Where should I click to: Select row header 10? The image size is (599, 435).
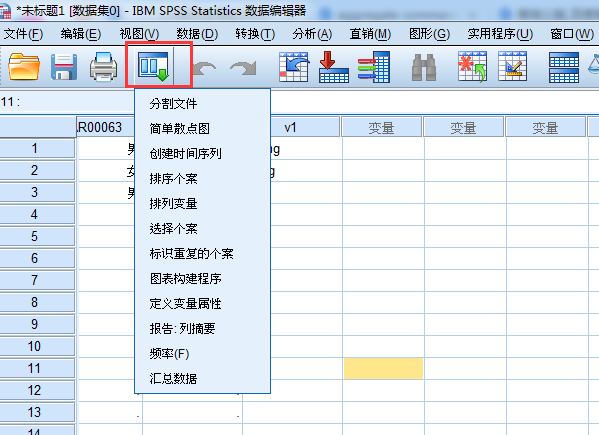[x=37, y=346]
